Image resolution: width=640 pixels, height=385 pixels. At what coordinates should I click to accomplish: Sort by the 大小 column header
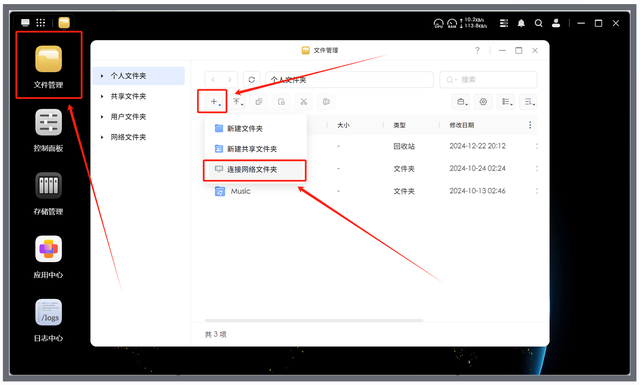[343, 125]
